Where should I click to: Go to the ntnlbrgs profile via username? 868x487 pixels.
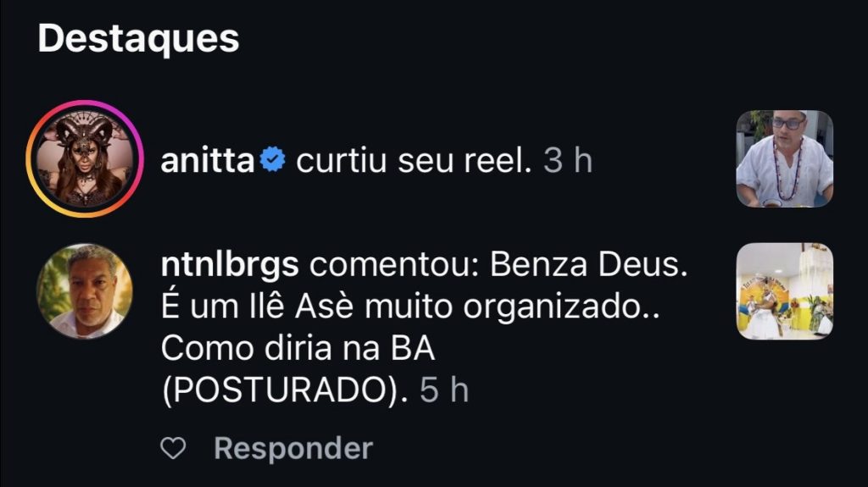(229, 266)
